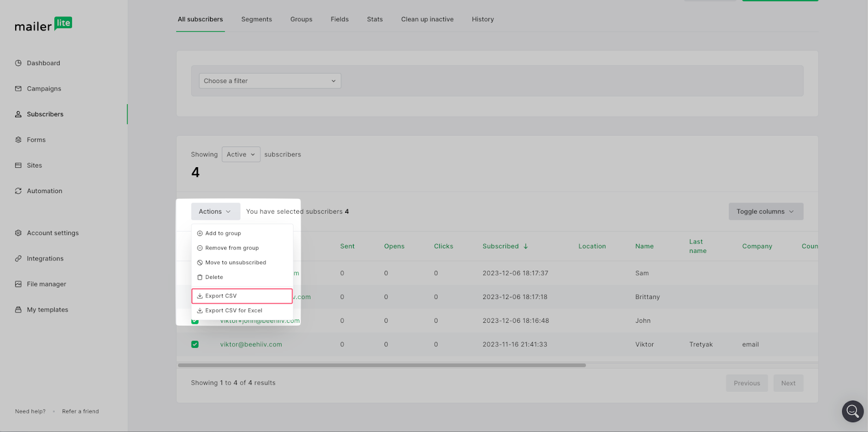Click the Forms layers icon
This screenshot has width=868, height=432.
(18, 139)
